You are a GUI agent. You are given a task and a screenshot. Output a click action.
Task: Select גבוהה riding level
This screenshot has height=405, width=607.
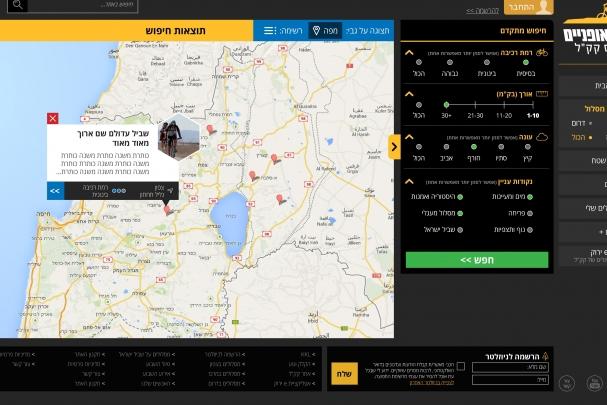click(450, 62)
